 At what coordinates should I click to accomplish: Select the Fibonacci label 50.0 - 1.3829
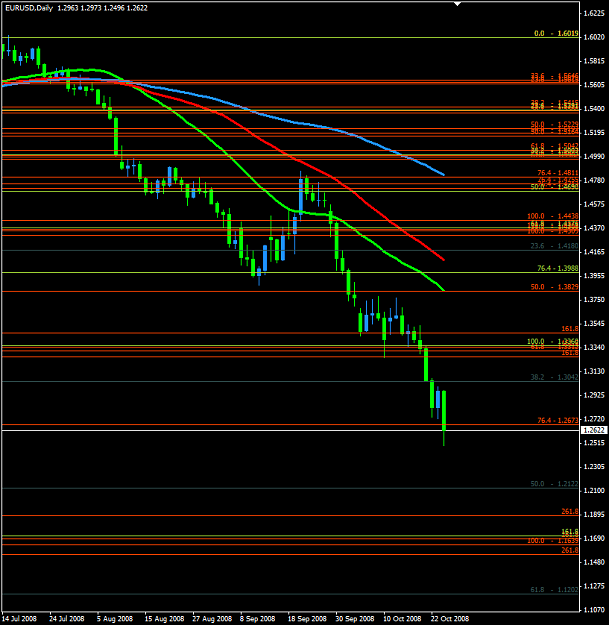pos(554,287)
